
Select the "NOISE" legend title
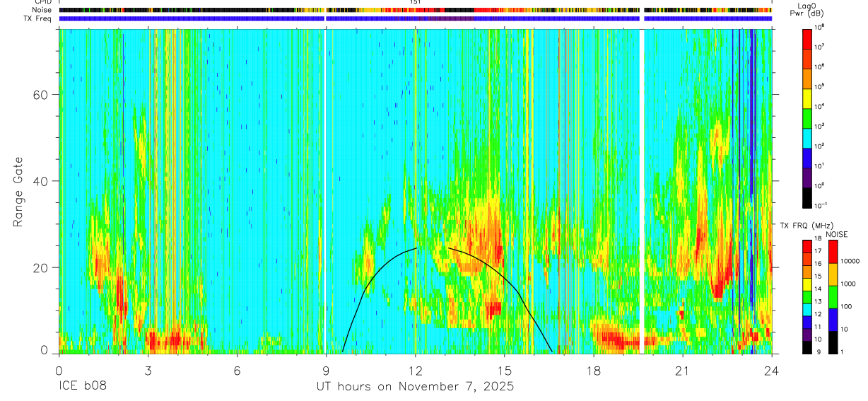[837, 233]
